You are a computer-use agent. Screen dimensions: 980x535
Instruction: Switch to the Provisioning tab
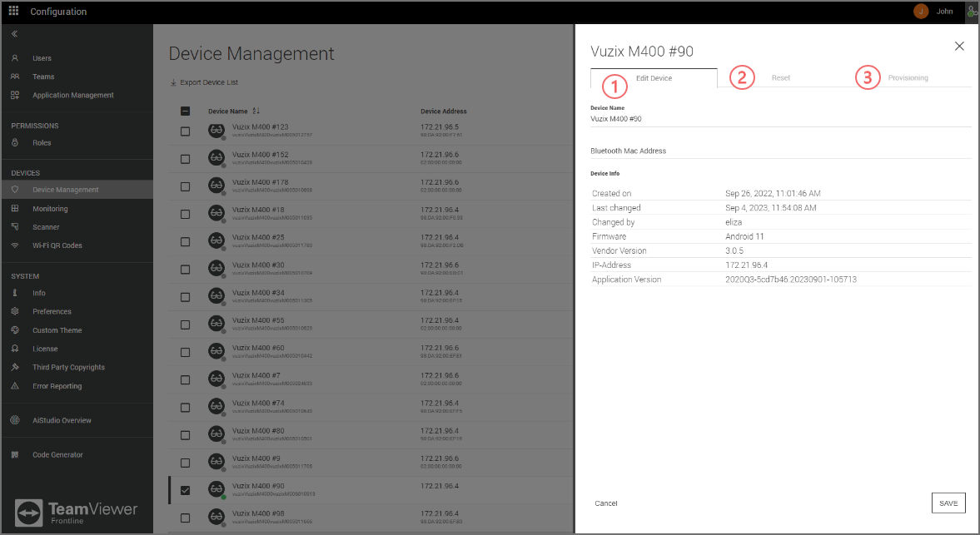click(908, 78)
